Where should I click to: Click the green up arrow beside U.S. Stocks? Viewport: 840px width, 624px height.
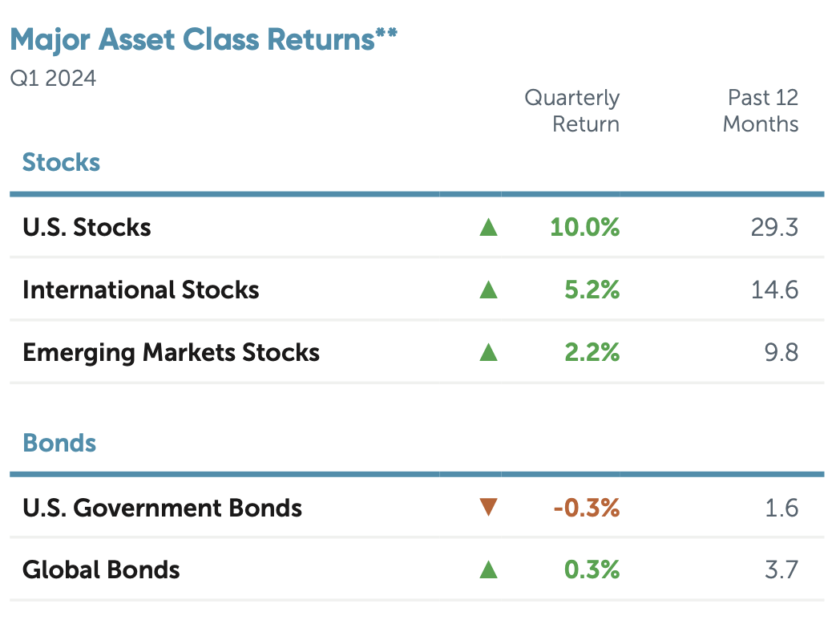488,228
